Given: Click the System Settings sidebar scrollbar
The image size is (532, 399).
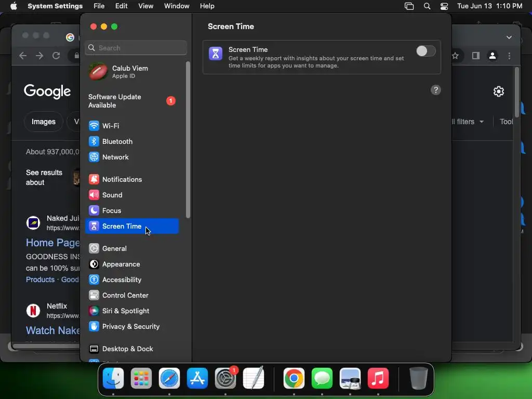Looking at the screenshot, I should click(x=188, y=140).
